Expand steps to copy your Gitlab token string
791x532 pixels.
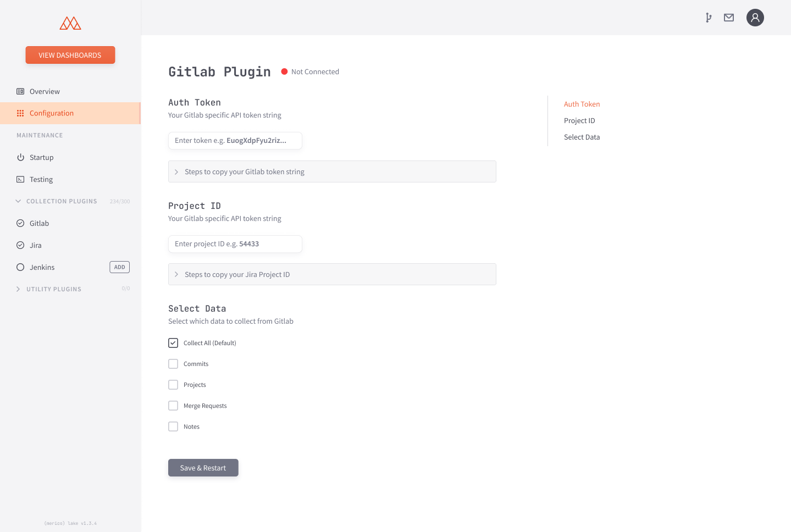pyautogui.click(x=176, y=171)
